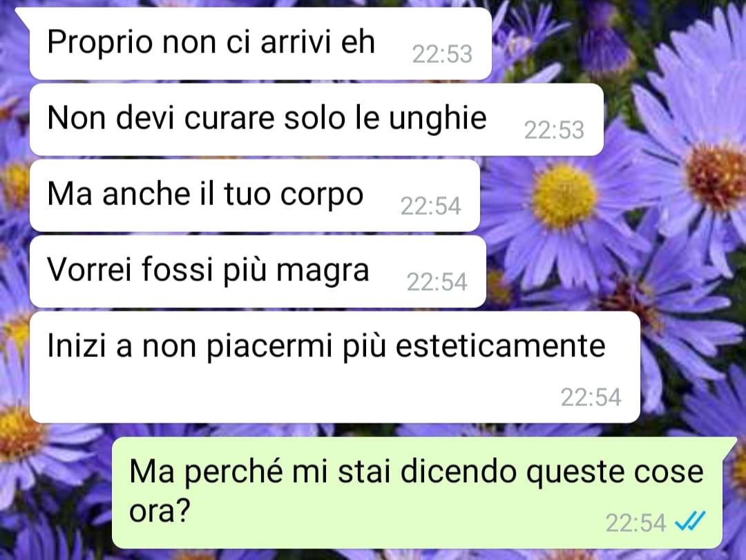Viewport: 746px width, 560px height.
Task: Tap the blue double-check read receipt icon
Action: tap(690, 521)
